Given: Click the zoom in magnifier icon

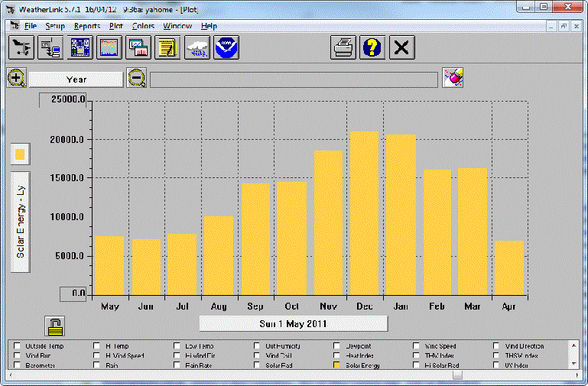Looking at the screenshot, I should coord(17,78).
